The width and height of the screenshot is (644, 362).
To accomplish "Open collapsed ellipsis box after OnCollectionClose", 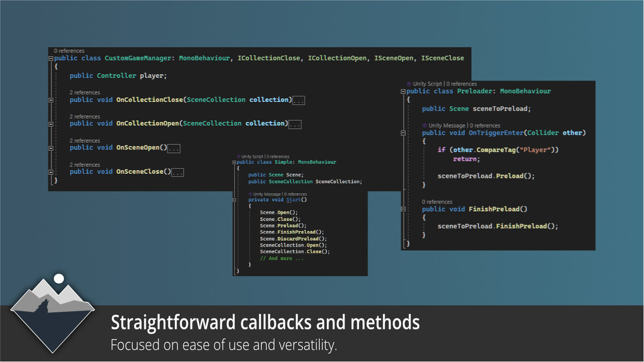I will (x=299, y=100).
